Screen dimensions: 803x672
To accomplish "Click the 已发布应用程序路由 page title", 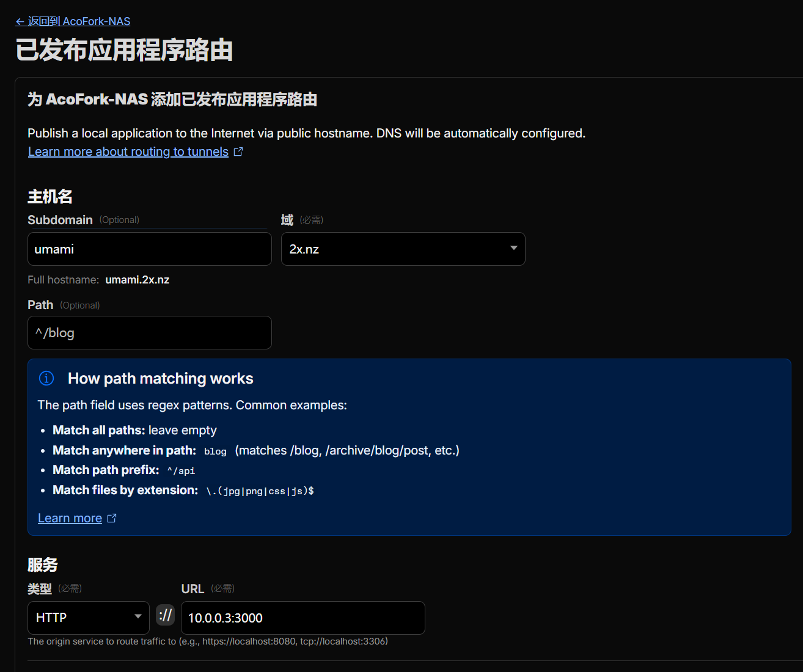I will coord(124,50).
